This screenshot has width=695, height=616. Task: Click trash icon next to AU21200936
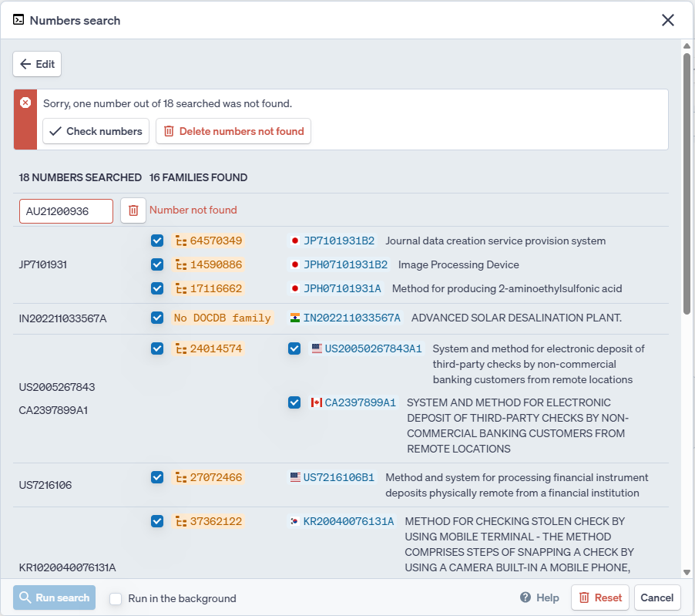133,210
